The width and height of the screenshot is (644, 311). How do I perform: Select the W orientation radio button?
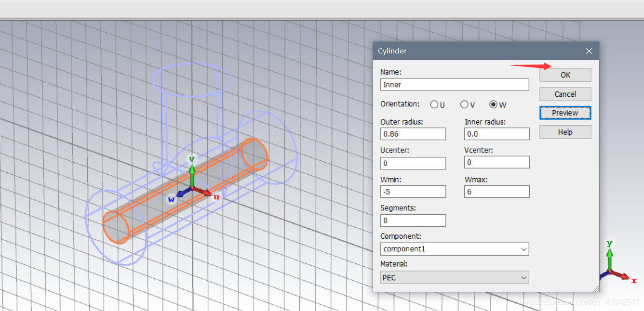click(494, 104)
